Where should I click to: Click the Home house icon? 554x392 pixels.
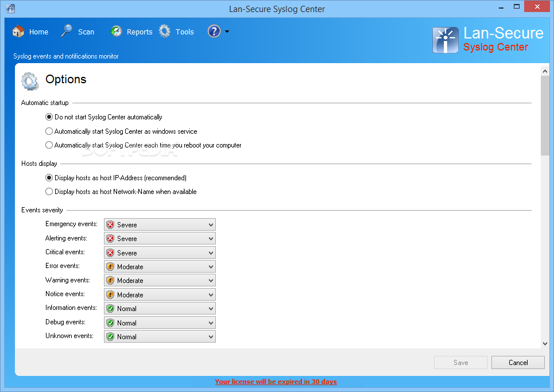pyautogui.click(x=18, y=32)
